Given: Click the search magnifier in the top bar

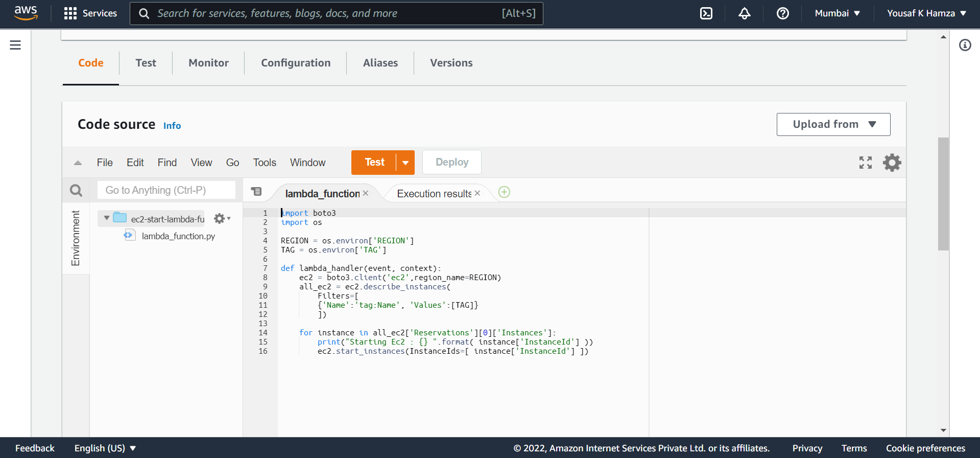Looking at the screenshot, I should tap(144, 14).
